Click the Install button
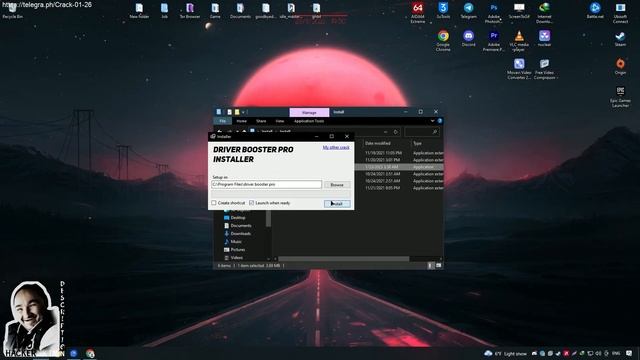 coord(337,203)
